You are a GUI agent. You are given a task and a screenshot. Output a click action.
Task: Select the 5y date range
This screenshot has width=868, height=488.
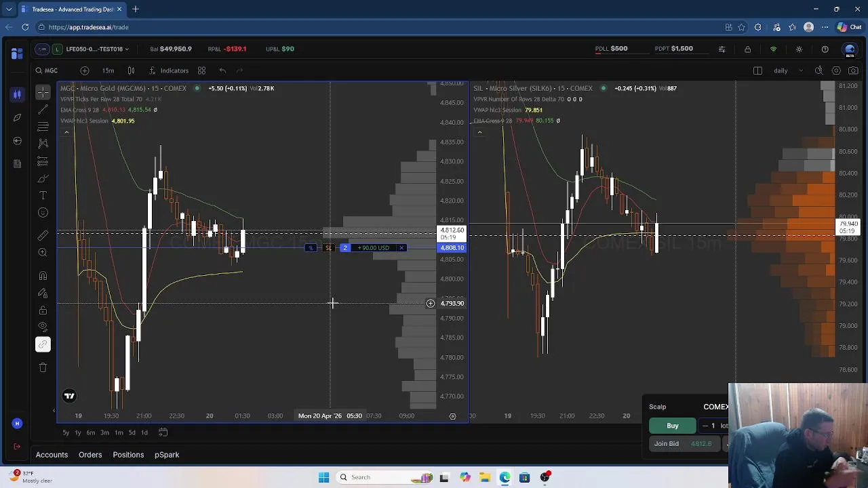click(66, 432)
